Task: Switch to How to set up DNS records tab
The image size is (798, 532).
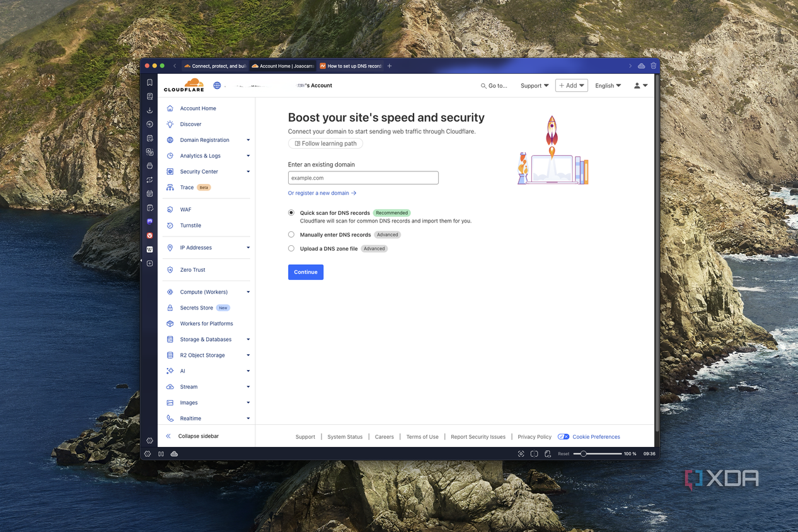Action: point(350,66)
